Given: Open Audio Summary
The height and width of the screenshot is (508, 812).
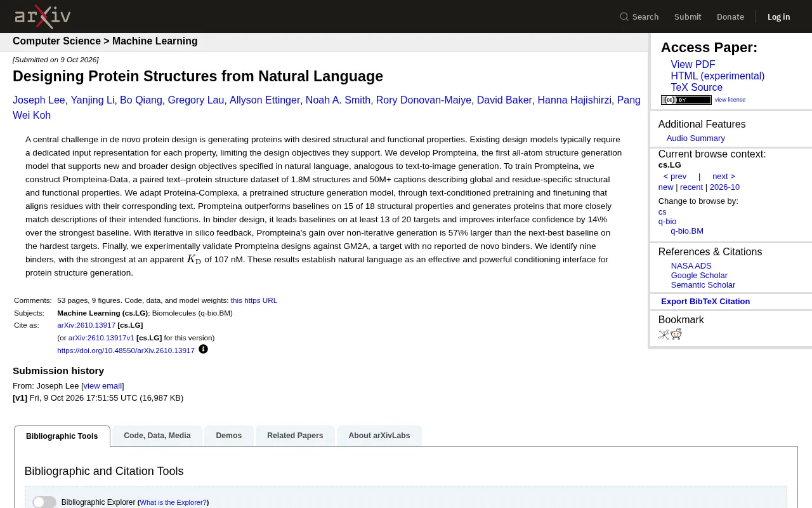Looking at the screenshot, I should (x=695, y=138).
